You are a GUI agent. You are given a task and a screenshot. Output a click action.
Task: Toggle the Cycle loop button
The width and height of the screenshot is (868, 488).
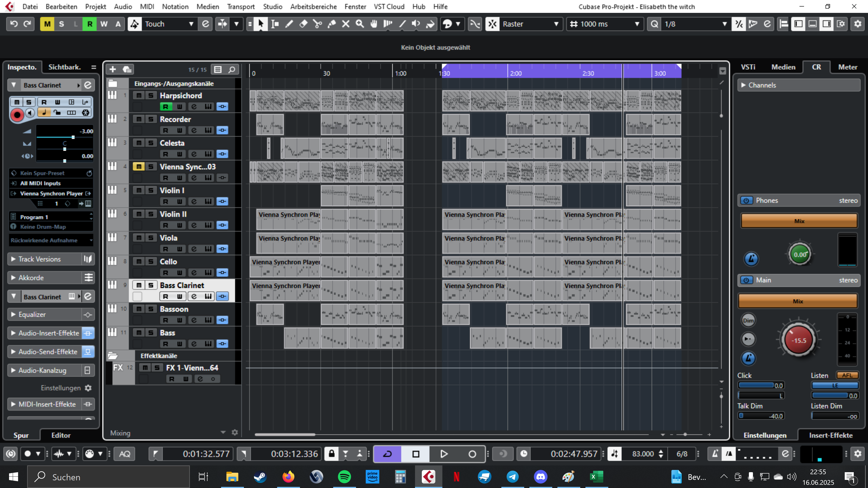tap(387, 454)
